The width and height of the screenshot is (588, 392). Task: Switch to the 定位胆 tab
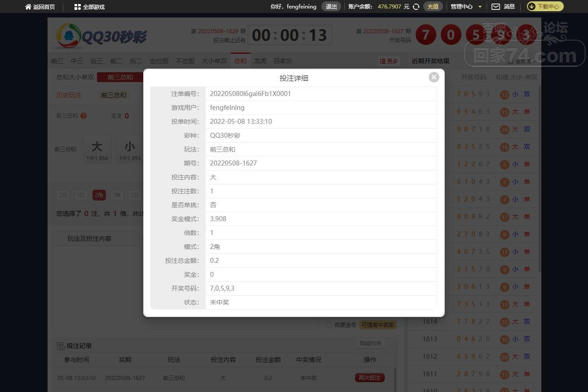coord(159,61)
